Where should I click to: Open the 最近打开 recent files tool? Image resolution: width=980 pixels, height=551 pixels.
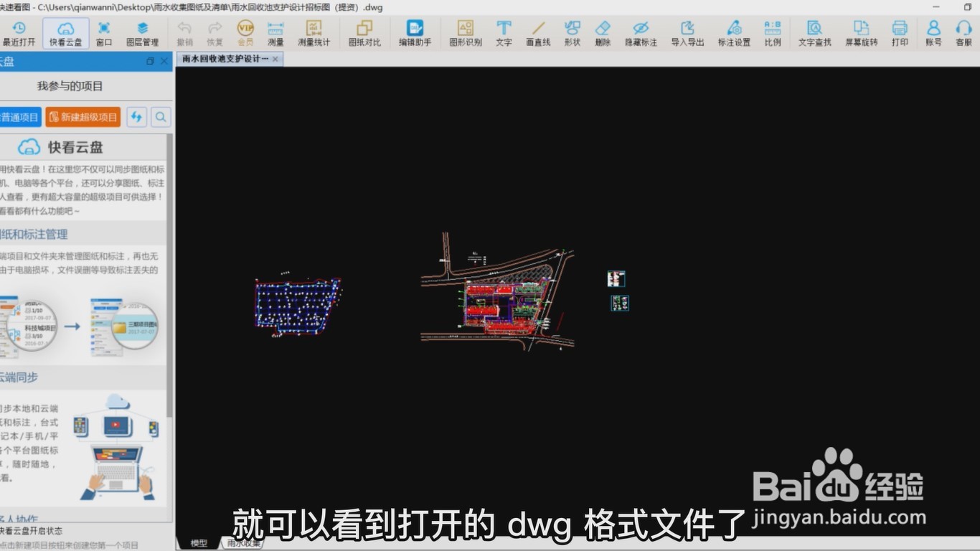point(19,33)
